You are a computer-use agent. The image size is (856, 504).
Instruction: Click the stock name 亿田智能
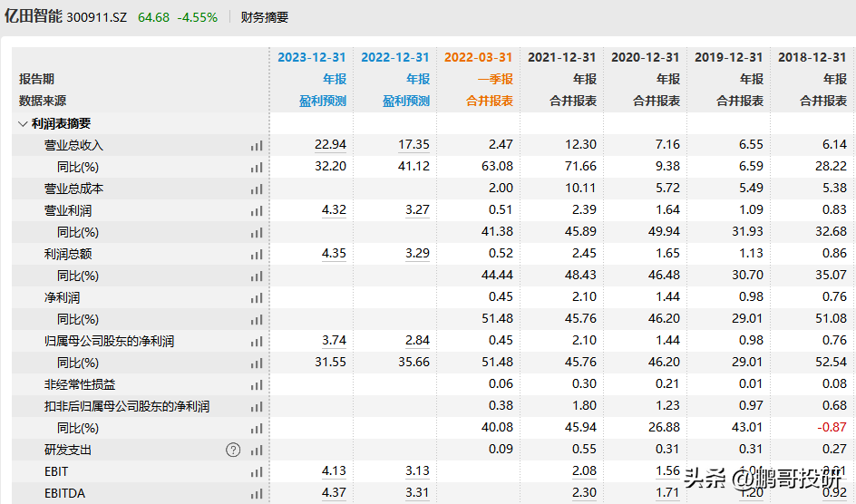tap(34, 16)
